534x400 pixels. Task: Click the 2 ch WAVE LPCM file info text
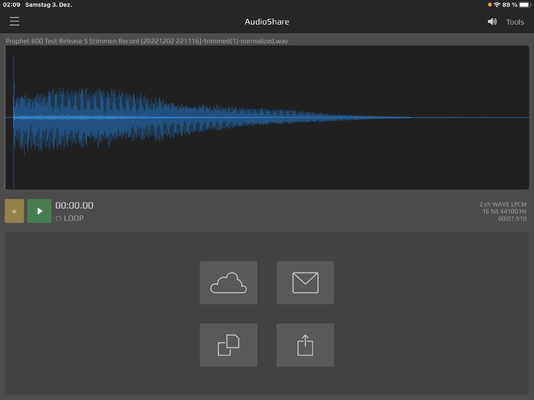[x=503, y=204]
